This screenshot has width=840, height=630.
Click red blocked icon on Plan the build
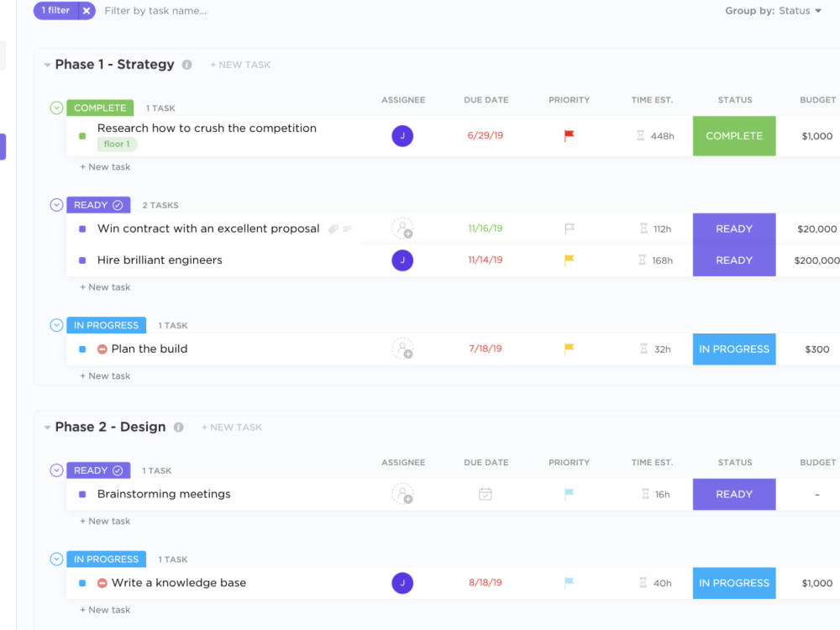pos(102,349)
